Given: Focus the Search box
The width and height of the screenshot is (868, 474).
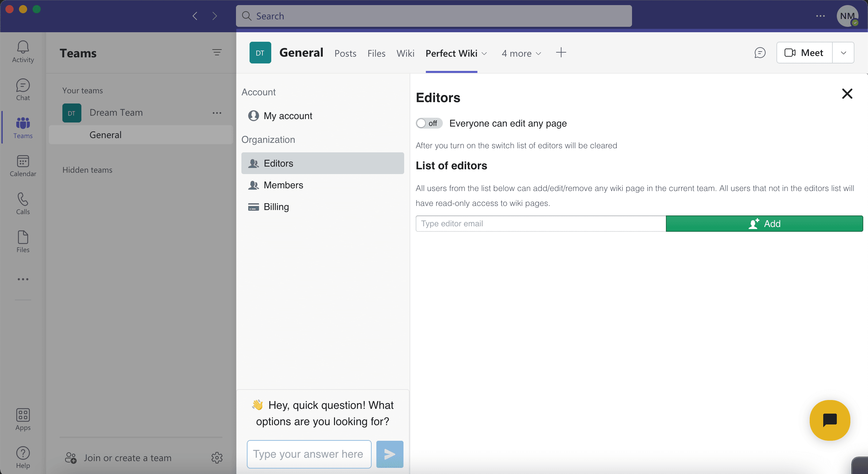Looking at the screenshot, I should pos(434,16).
